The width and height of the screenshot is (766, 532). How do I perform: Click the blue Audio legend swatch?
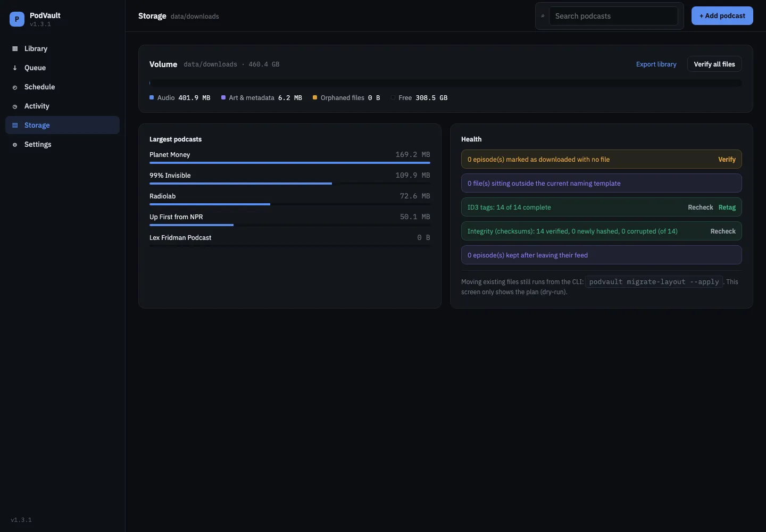[x=152, y=97]
